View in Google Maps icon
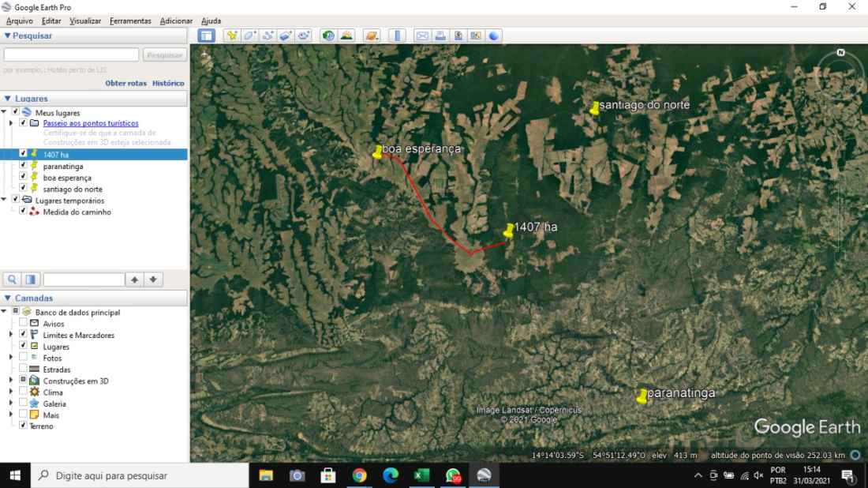 476,36
